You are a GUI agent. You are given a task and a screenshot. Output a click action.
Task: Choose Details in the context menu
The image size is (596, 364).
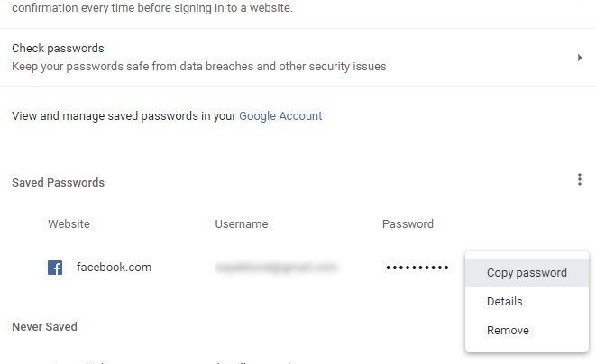(504, 302)
